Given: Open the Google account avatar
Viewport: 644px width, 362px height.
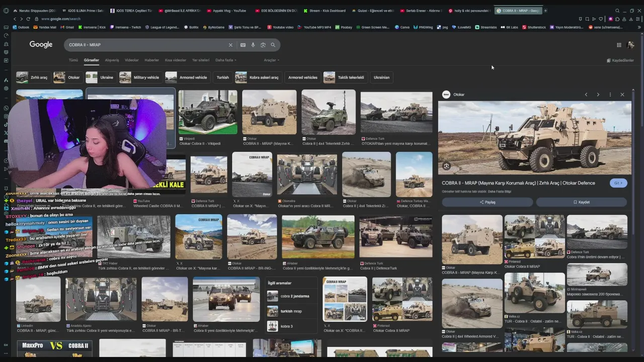Looking at the screenshot, I should click(631, 45).
